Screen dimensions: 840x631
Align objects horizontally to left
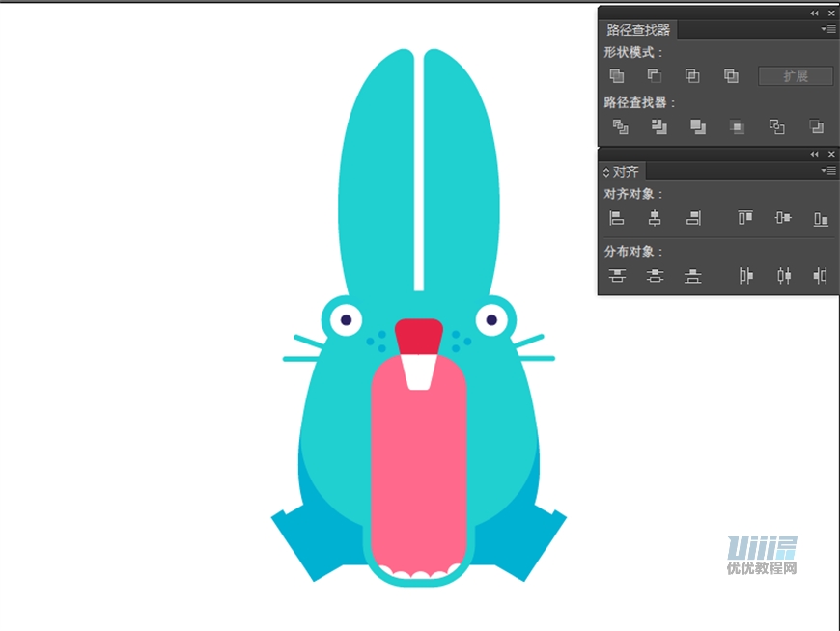click(x=617, y=218)
